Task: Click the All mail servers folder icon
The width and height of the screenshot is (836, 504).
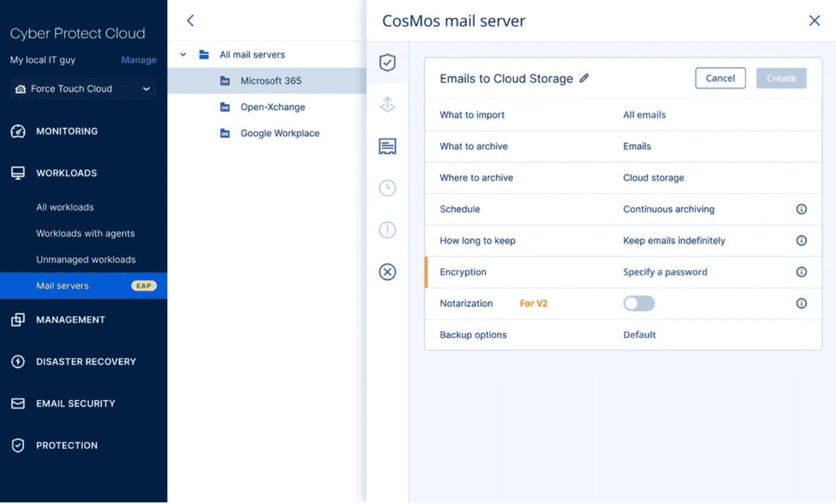Action: click(x=204, y=54)
